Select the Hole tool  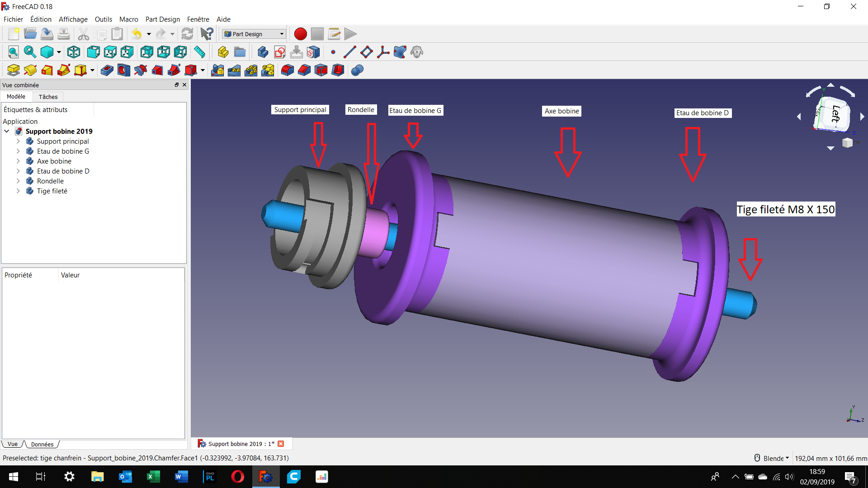123,70
